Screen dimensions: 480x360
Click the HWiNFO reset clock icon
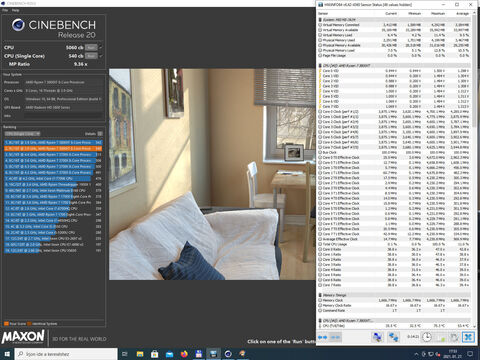point(427,337)
